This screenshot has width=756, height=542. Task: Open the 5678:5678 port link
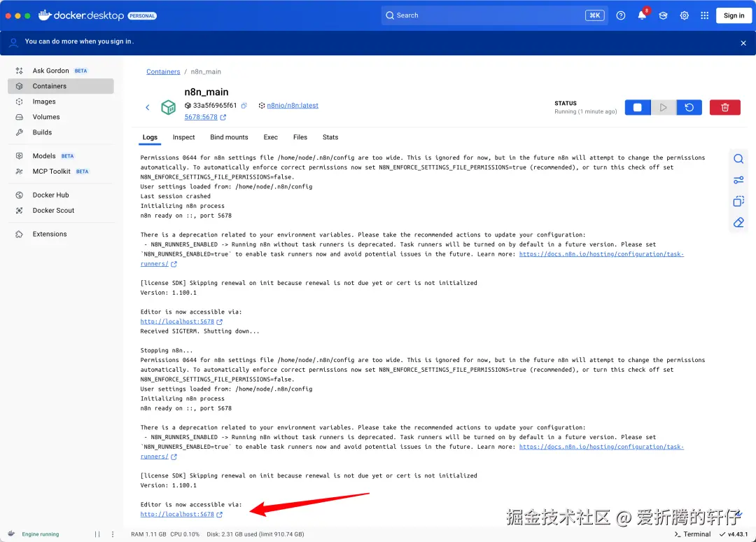point(201,117)
